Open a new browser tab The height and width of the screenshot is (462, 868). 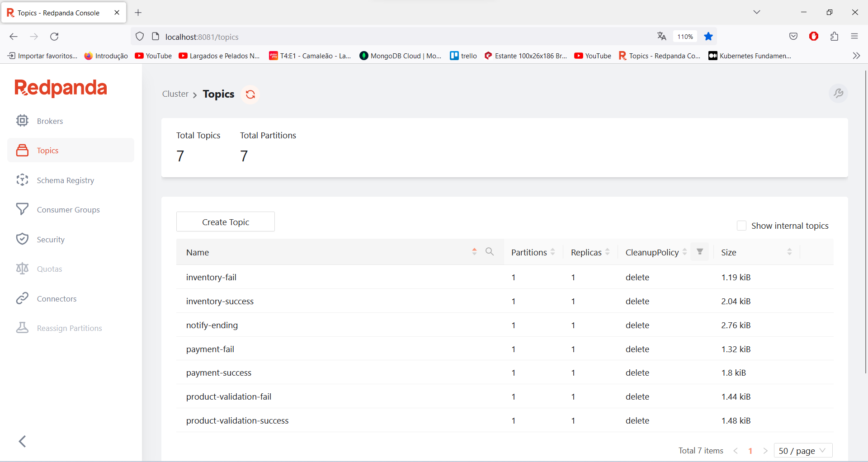(x=138, y=13)
